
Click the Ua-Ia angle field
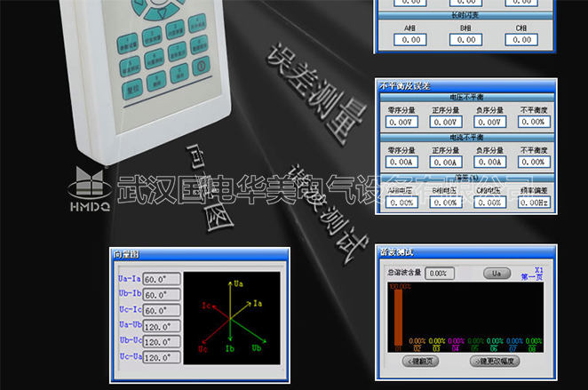162,279
